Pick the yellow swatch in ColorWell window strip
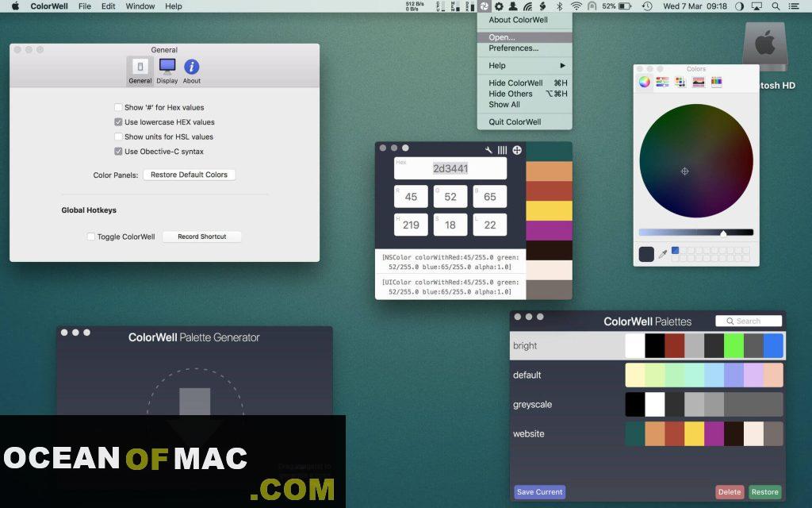 tap(549, 211)
